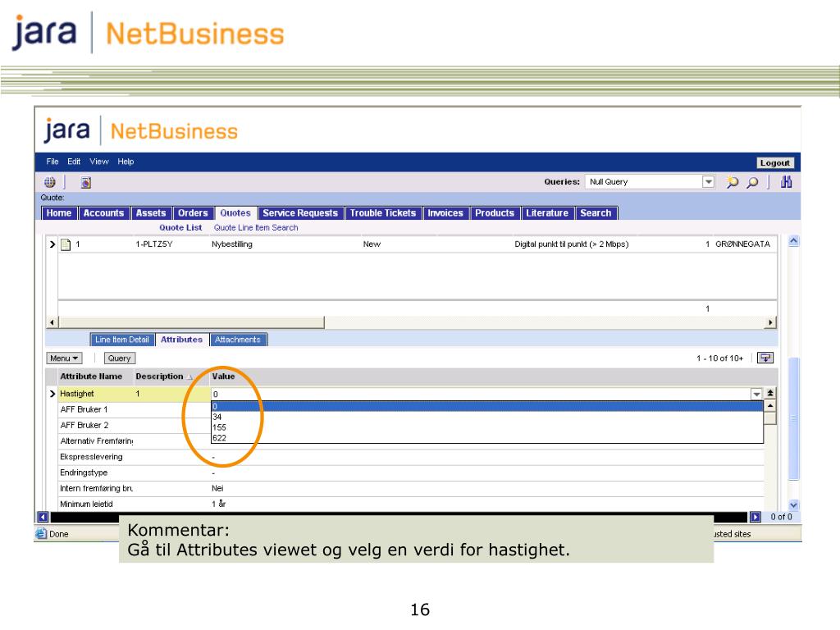Switch to the Search tab

596,213
